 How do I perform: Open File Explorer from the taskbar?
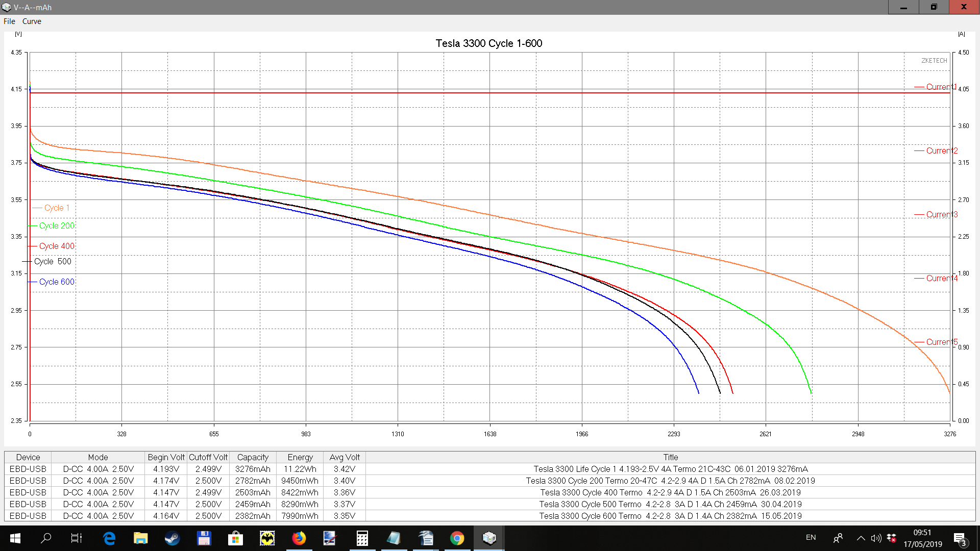[140, 538]
